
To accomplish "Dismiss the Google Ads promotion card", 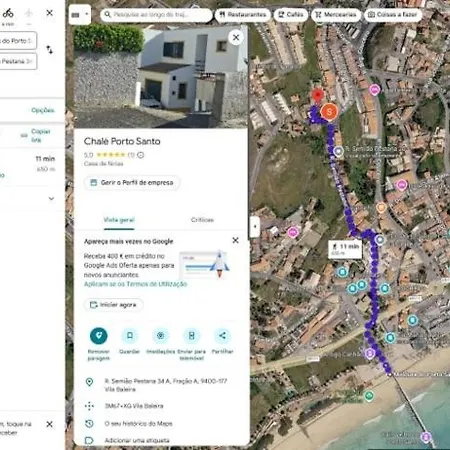I will [235, 240].
